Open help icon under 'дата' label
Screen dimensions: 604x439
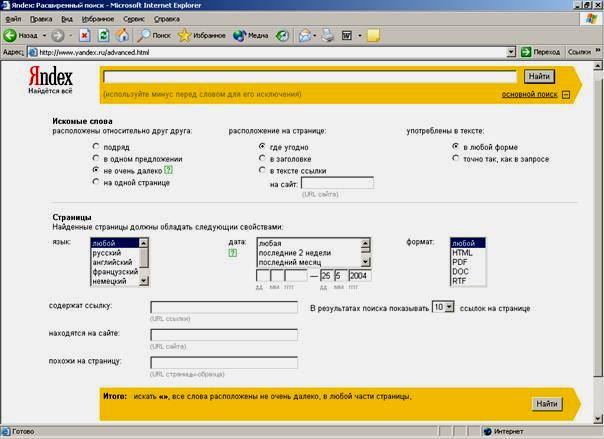pyautogui.click(x=232, y=253)
